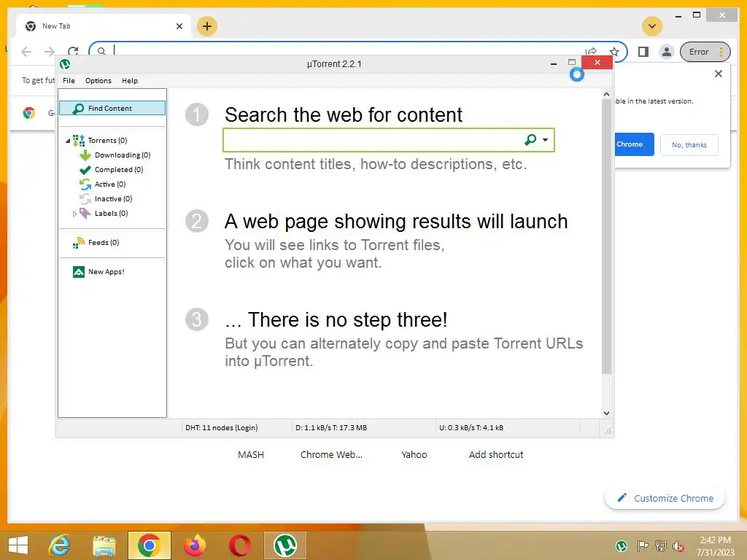Select Active (0) in the sidebar
This screenshot has height=560, width=747.
pos(110,184)
